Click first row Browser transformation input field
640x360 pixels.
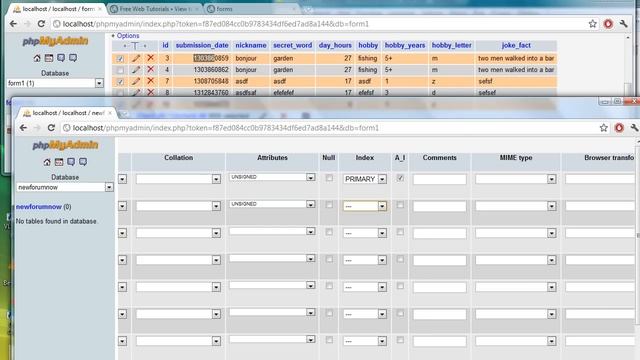600,179
